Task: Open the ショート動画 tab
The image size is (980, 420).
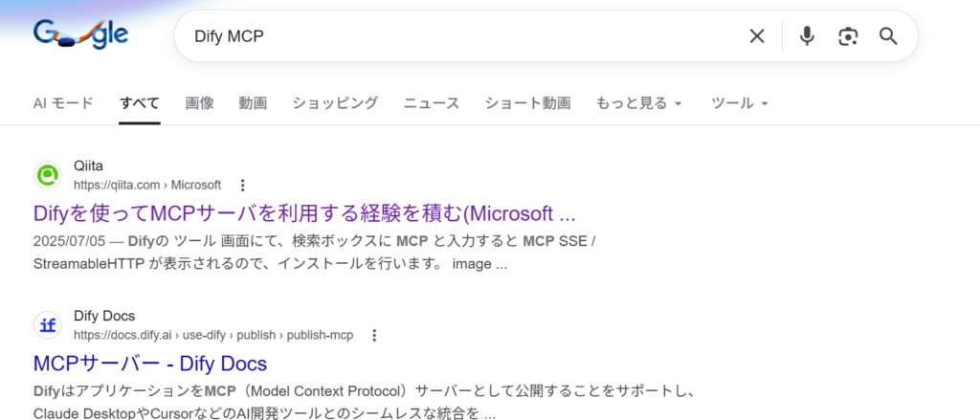Action: [527, 103]
